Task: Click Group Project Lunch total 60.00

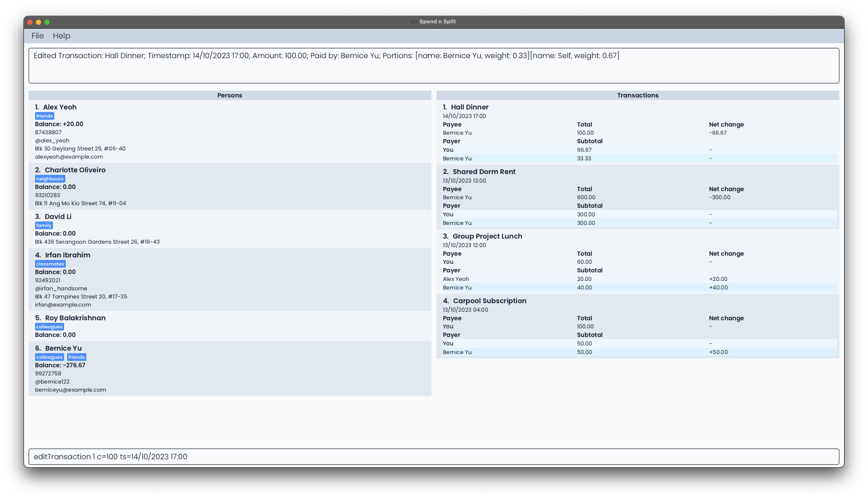Action: coord(584,262)
